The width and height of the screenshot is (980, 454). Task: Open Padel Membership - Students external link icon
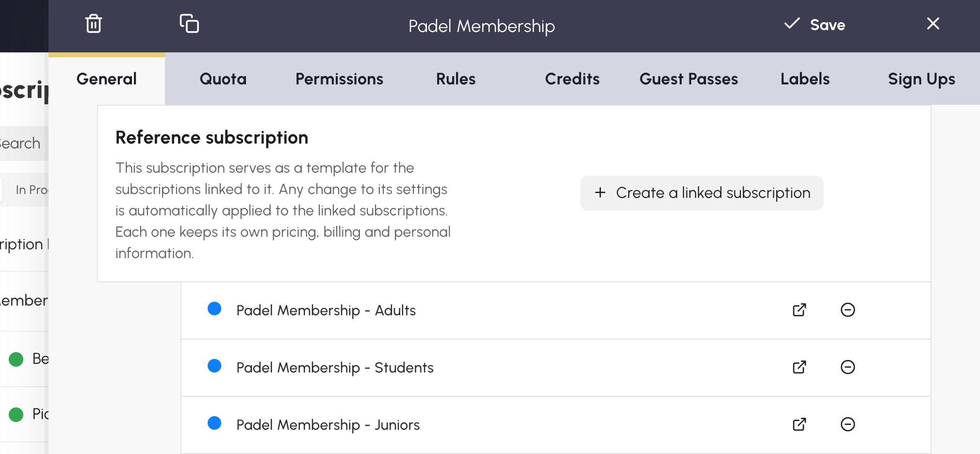[799, 367]
